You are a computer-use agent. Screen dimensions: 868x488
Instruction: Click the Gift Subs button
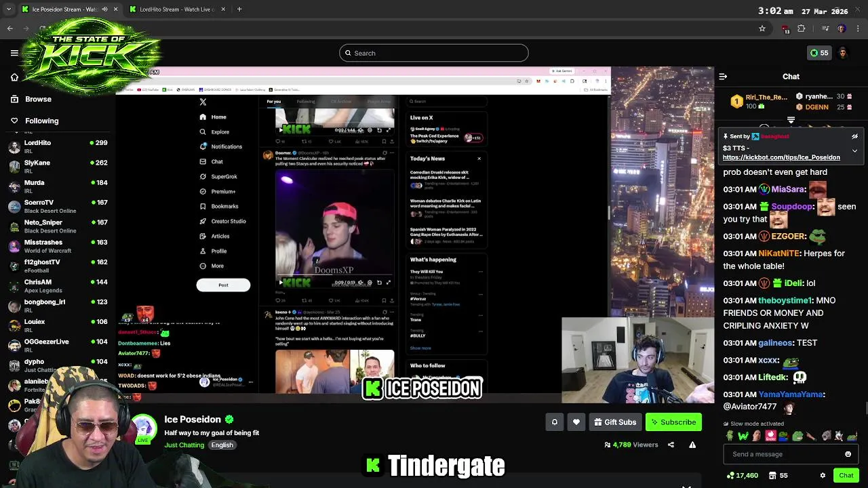tap(615, 422)
